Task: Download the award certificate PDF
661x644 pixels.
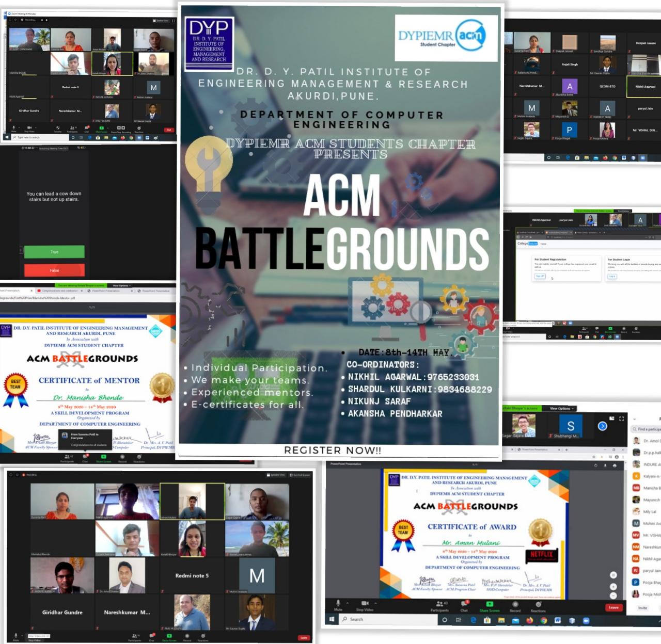Action: click(x=605, y=465)
